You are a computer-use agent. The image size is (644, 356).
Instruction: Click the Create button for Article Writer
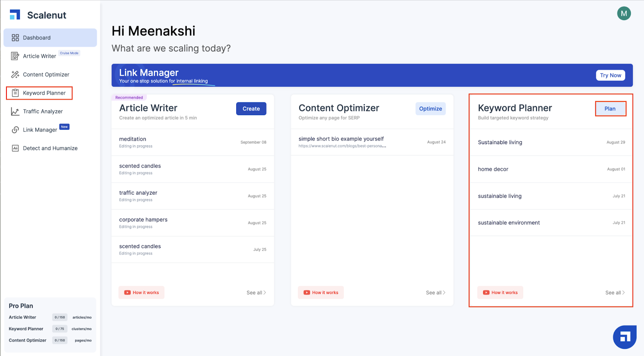(251, 109)
